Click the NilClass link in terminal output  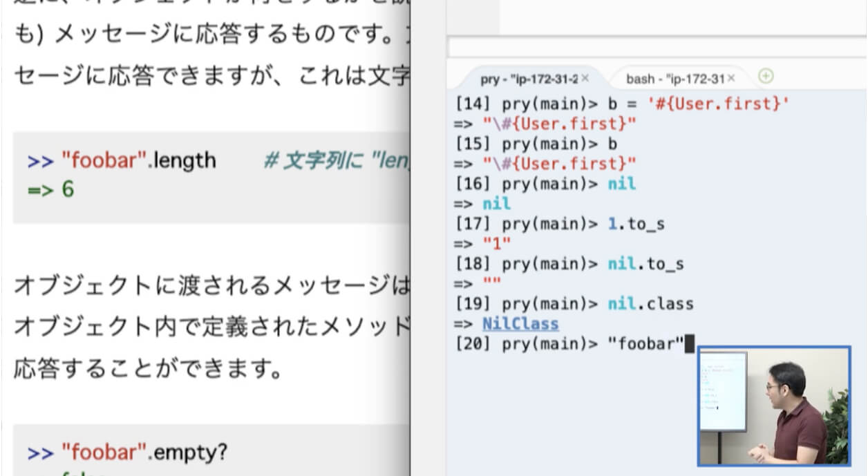[x=520, y=323]
